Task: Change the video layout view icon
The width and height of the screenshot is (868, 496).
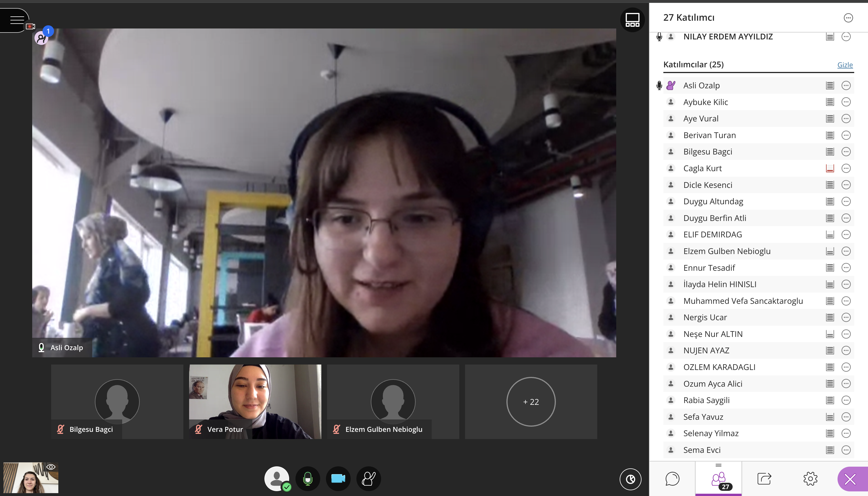Action: pyautogui.click(x=632, y=20)
